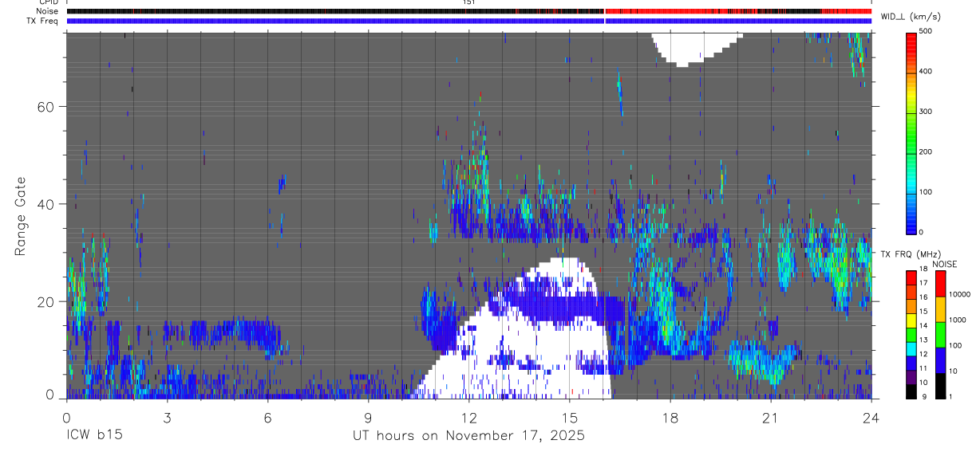Click the 'ICW b15' radar beam label
This screenshot has height=452, width=980.
pos(93,436)
